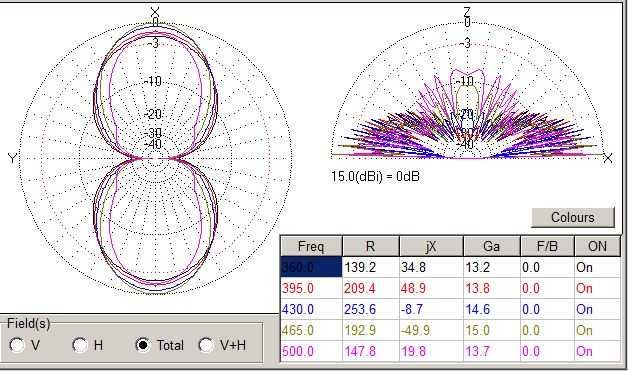Toggle On cell for 500.0 row
This screenshot has height=371, width=628.
pos(598,351)
